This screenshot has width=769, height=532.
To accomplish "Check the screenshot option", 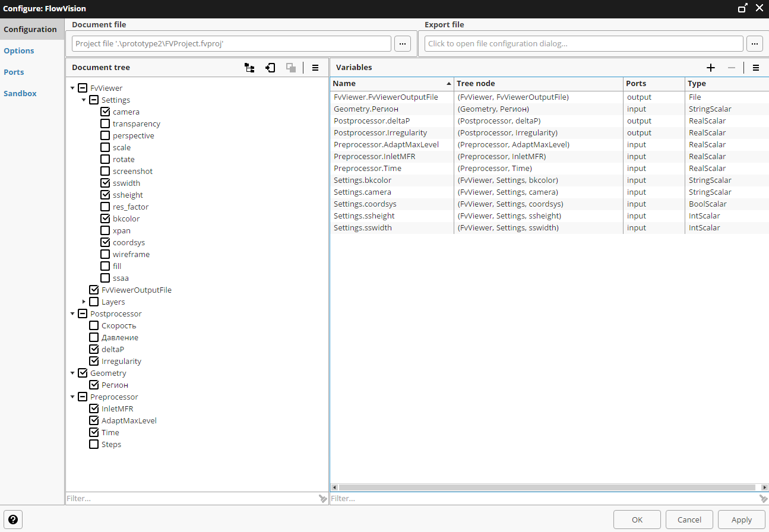I will pyautogui.click(x=105, y=171).
